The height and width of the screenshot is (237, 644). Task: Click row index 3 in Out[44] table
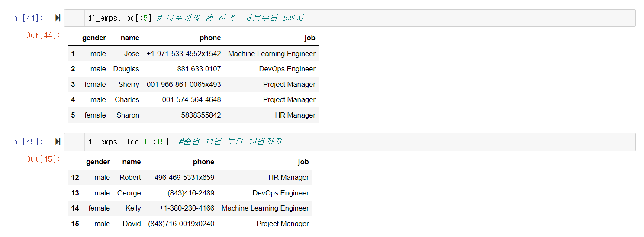[x=73, y=84]
